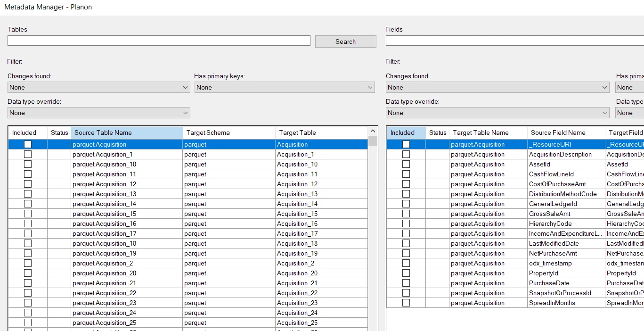Enable Included checkbox for AssetId field
Viewport: 644px width, 331px height.
point(406,164)
